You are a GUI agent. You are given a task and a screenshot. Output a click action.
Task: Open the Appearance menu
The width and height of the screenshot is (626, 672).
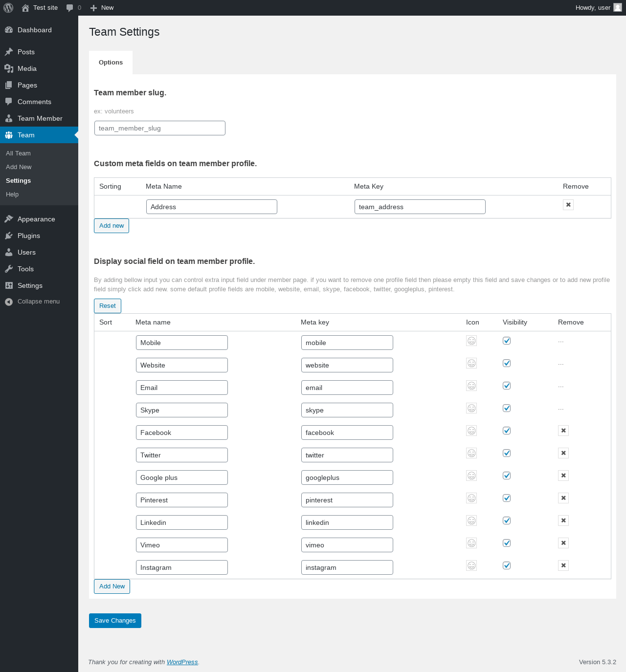pos(39,219)
